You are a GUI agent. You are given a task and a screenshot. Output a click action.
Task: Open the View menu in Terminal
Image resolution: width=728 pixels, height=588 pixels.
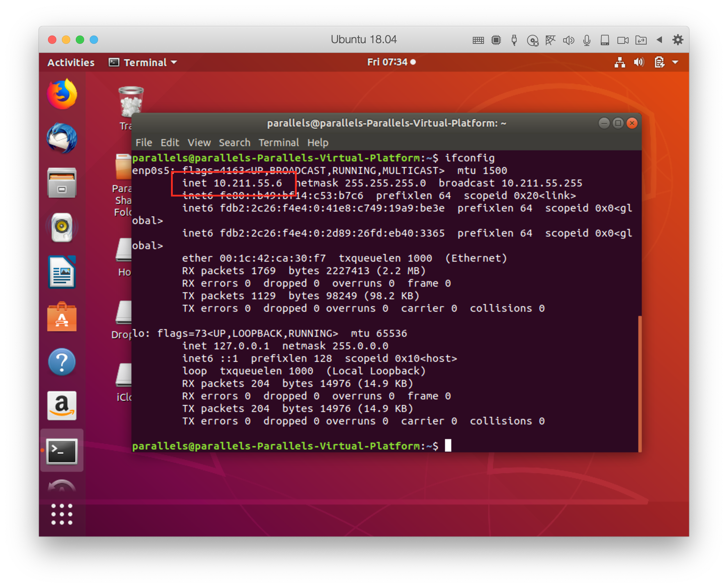click(199, 143)
